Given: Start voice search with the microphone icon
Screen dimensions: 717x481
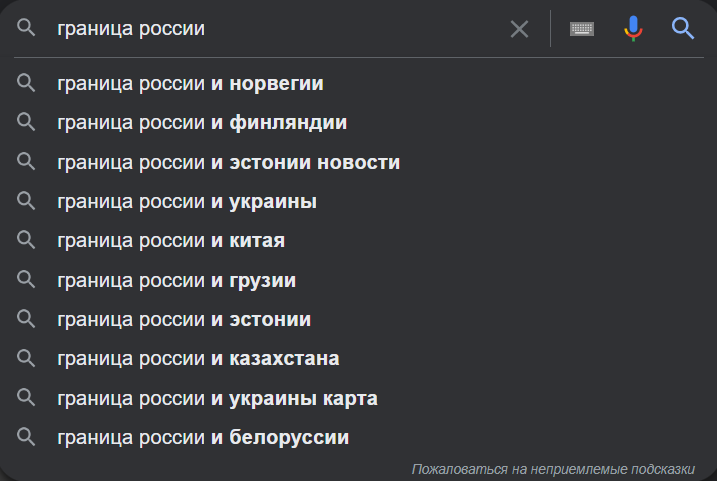Looking at the screenshot, I should point(633,28).
